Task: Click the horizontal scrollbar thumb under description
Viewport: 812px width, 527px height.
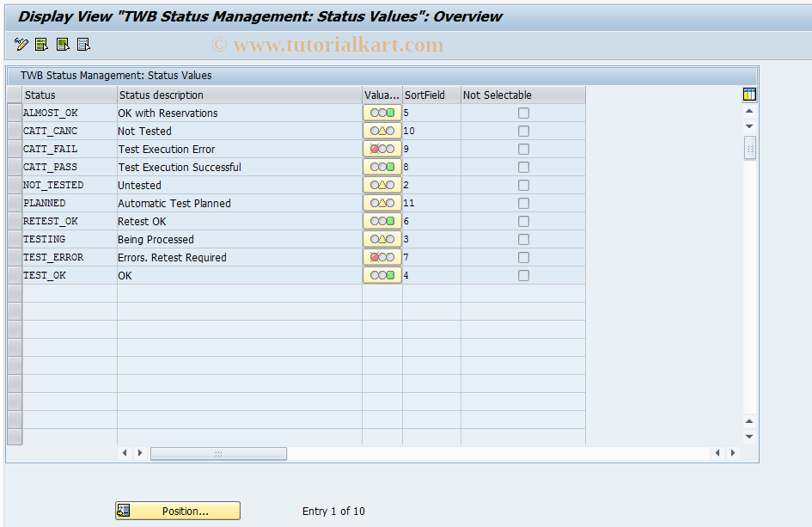Action: [x=218, y=453]
